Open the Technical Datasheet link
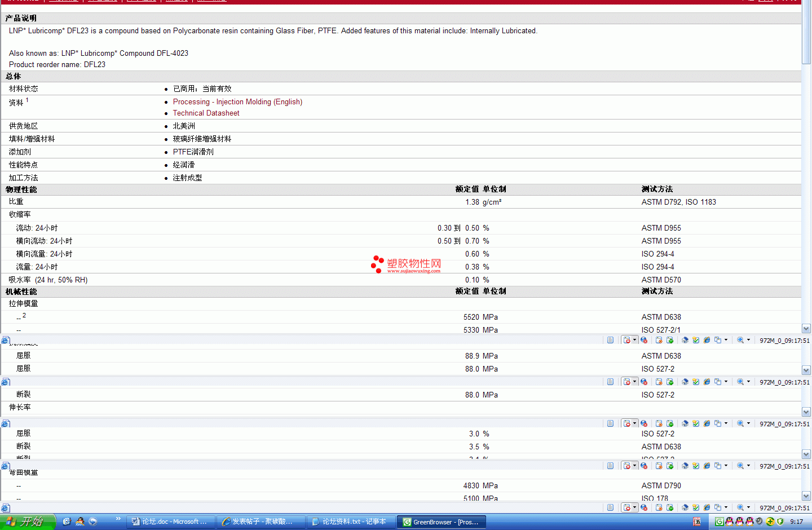Screen dimensions: 812x530 click(206, 113)
